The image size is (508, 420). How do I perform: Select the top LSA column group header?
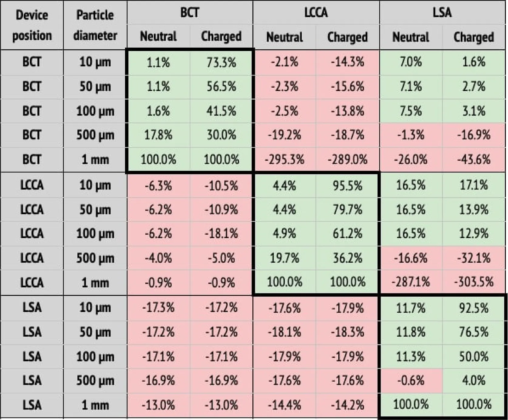[442, 13]
